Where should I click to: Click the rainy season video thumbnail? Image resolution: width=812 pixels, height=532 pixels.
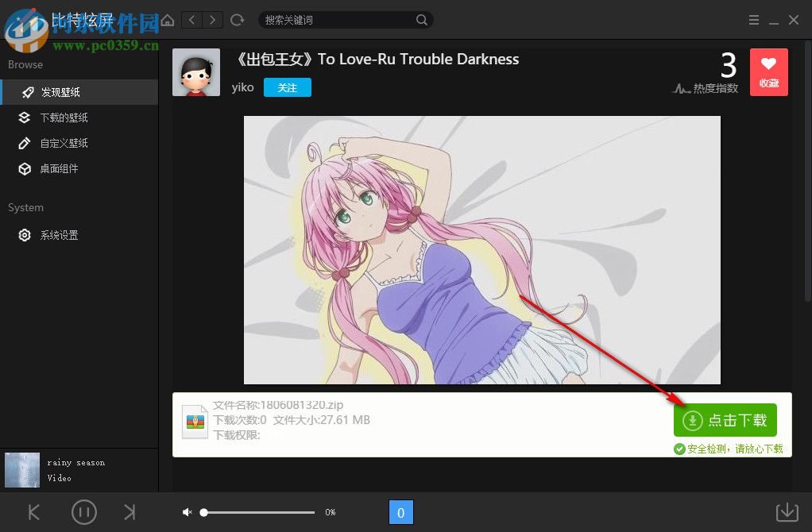22,470
